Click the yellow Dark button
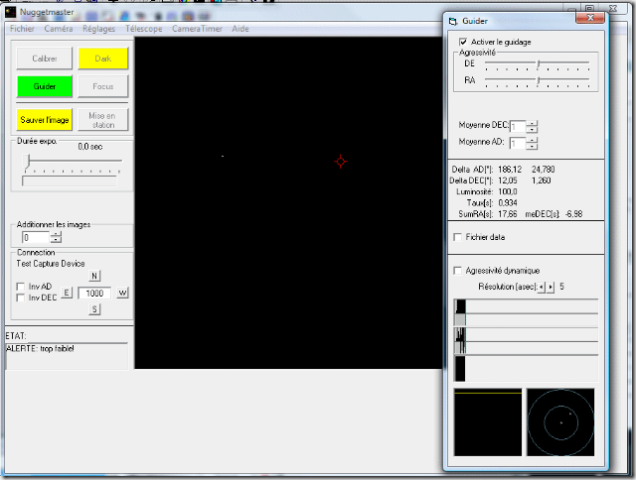Viewport: 636px width, 480px height. (103, 58)
